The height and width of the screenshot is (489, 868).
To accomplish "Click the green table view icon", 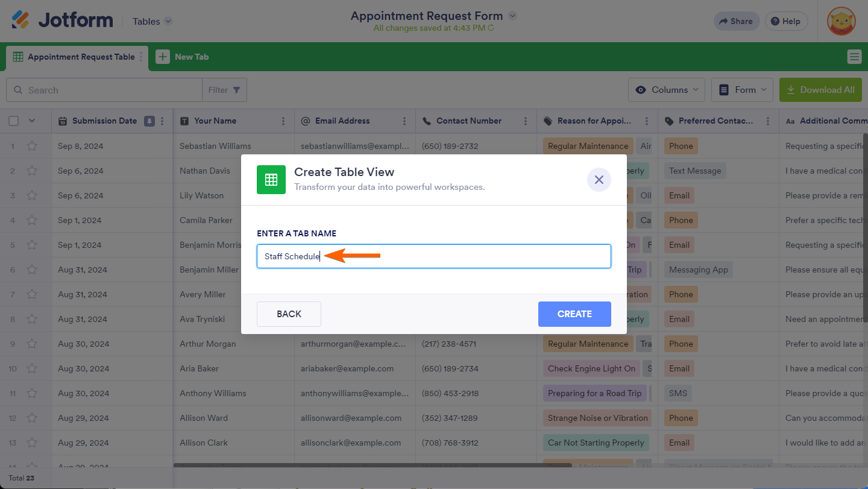I will click(271, 180).
